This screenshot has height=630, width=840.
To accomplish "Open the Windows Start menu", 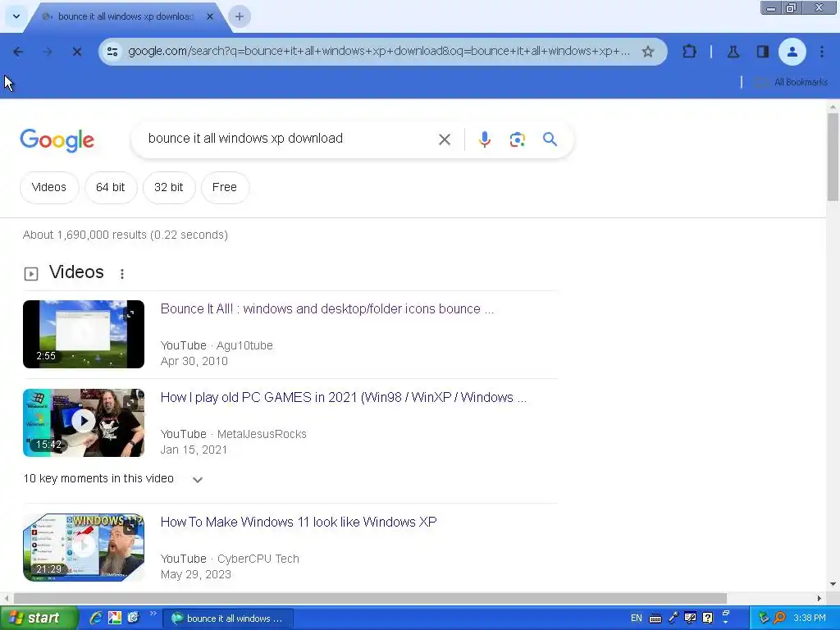I will [38, 619].
